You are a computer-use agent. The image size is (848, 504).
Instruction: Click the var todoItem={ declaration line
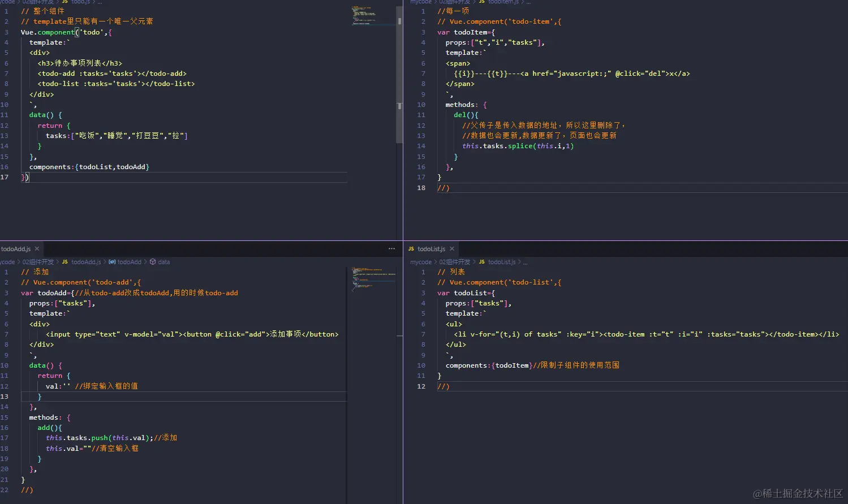(x=466, y=32)
